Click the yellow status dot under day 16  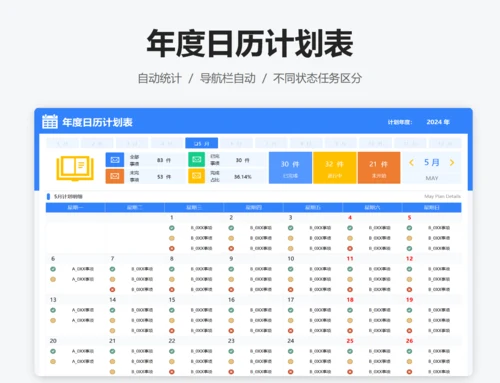coord(231,320)
